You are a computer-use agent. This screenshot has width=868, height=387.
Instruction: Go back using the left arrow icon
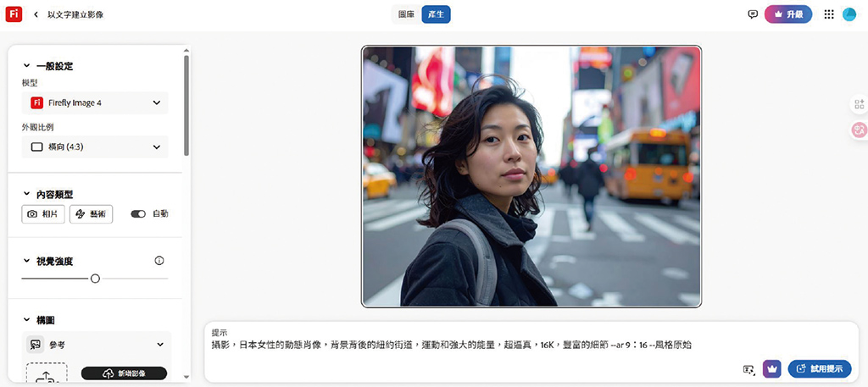(36, 14)
